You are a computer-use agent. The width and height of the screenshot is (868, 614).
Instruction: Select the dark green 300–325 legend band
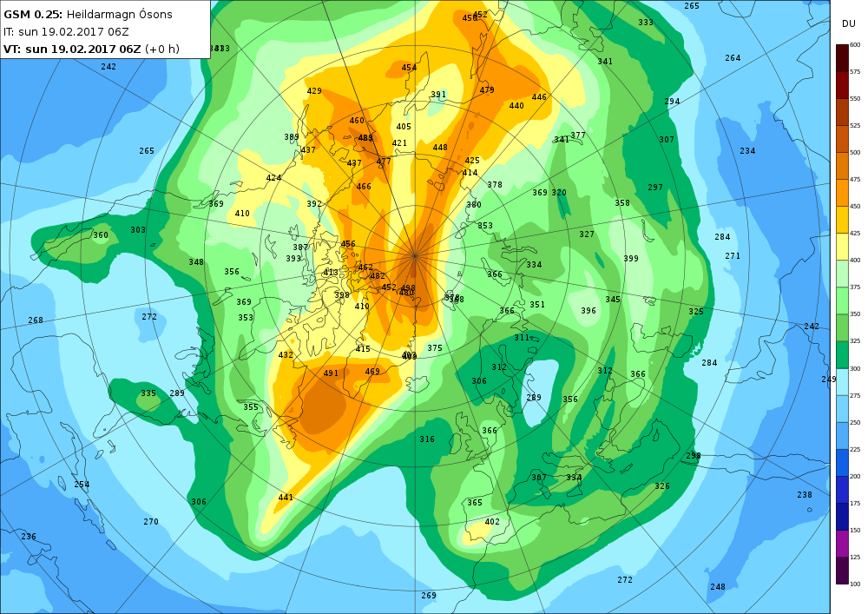tap(842, 354)
